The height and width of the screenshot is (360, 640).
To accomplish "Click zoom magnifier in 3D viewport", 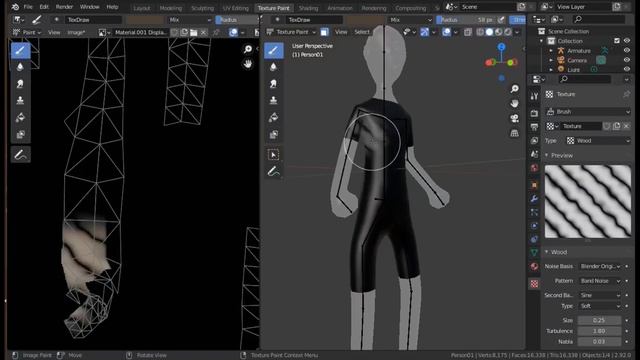I will (x=515, y=89).
